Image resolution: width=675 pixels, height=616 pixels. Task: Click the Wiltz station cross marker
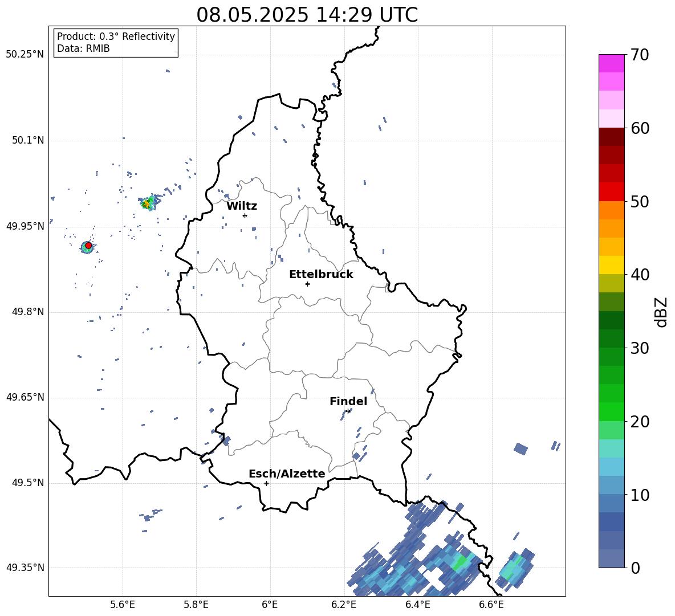(x=245, y=215)
